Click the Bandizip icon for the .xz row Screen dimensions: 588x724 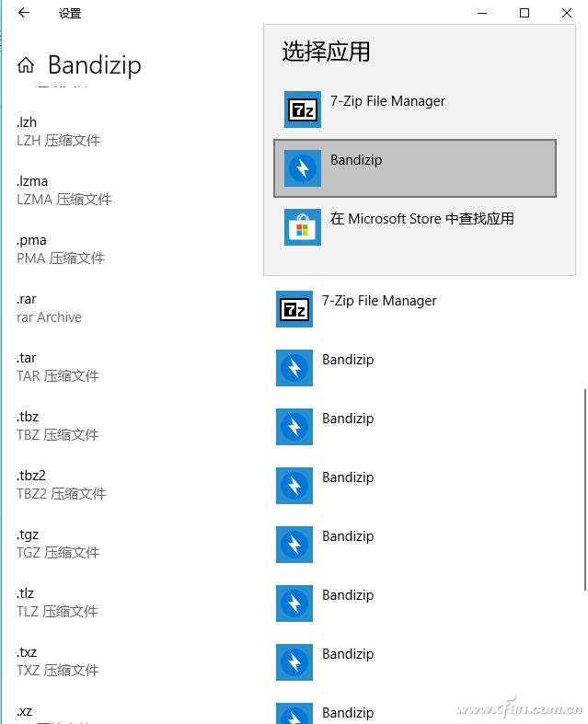click(294, 713)
